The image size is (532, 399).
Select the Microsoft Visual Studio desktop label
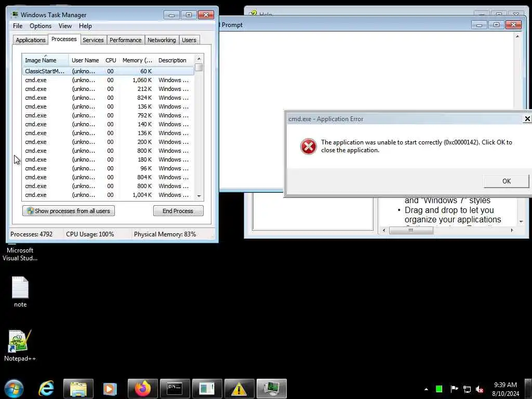[x=20, y=254]
